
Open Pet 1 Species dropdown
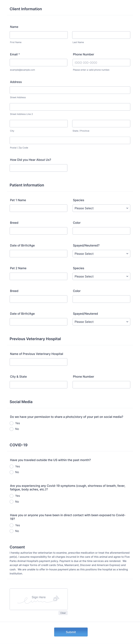point(101,208)
